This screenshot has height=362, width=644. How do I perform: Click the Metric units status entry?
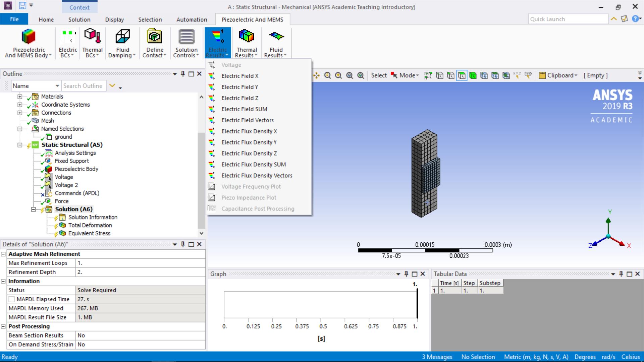click(x=536, y=357)
